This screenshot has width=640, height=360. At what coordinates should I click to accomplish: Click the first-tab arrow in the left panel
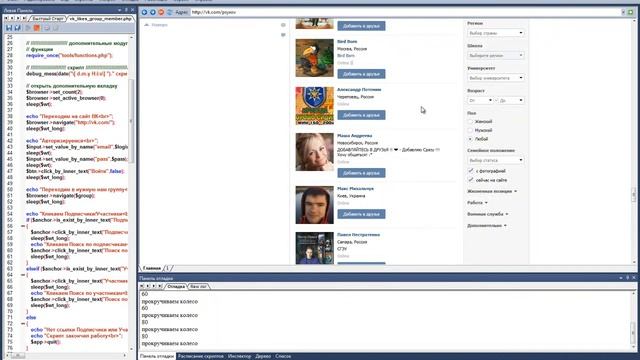pos(6,18)
